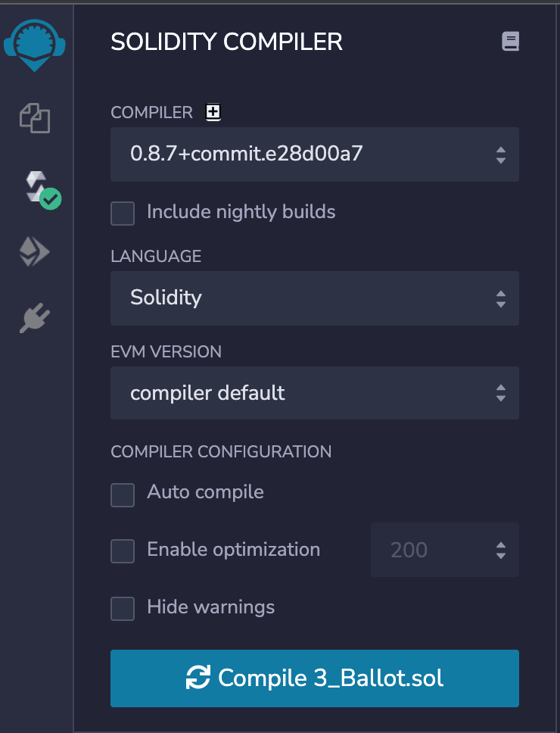The width and height of the screenshot is (560, 733).
Task: Check Enable optimization
Action: point(123,551)
